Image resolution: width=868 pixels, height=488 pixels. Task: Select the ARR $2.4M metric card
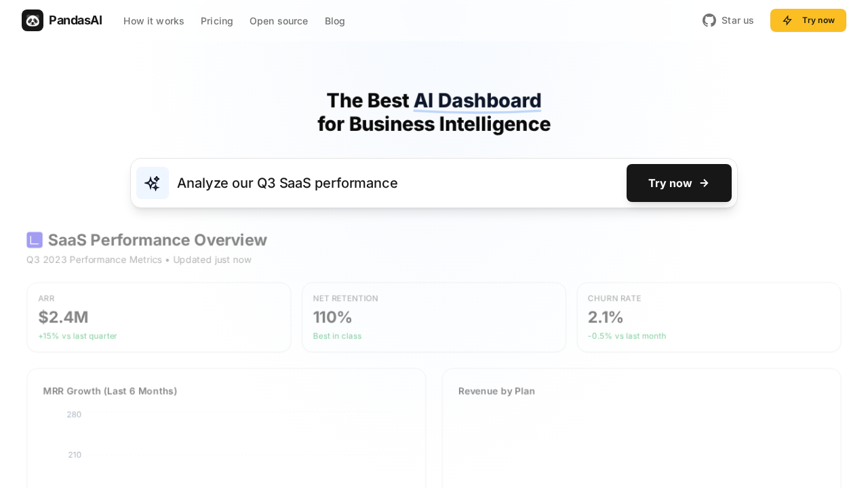(159, 317)
